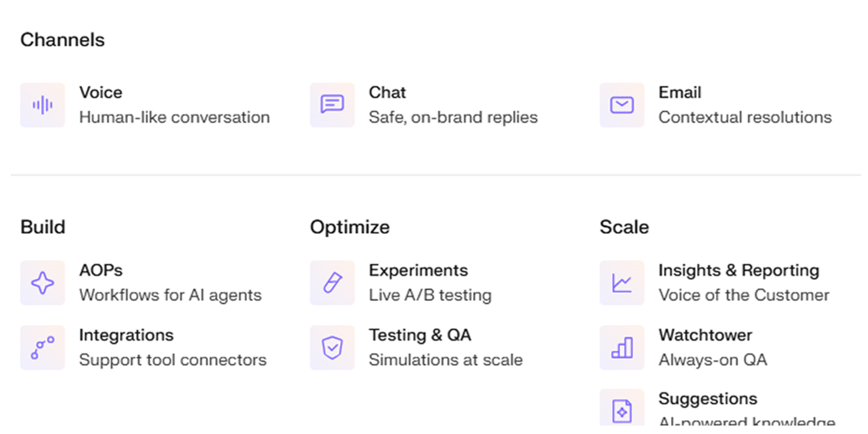
Task: Open the Experiments menu entry
Action: click(x=418, y=270)
